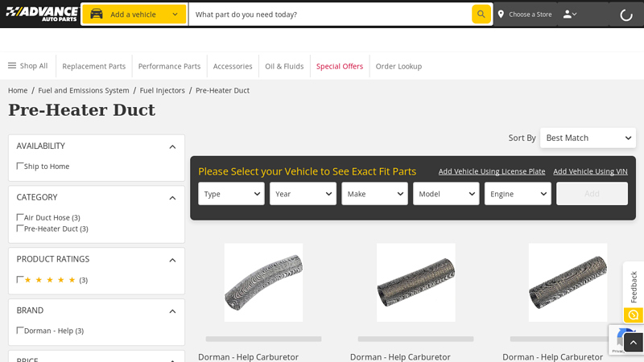Go to Special Offers menu item
Viewport: 644px width, 362px height.
pos(339,66)
